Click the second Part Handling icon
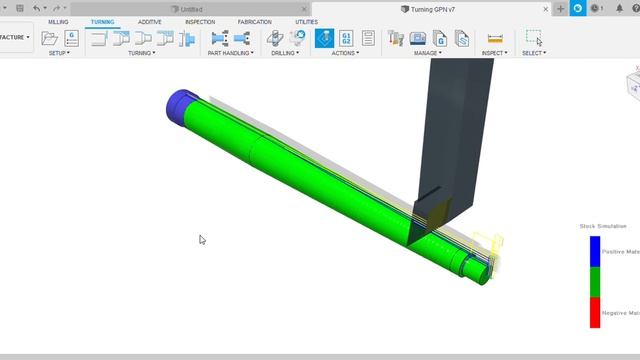This screenshot has width=640, height=360. [242, 38]
